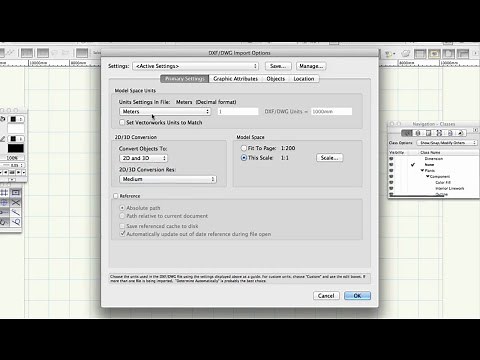Collapse the Plants class group
The height and width of the screenshot is (360, 480).
(422, 171)
